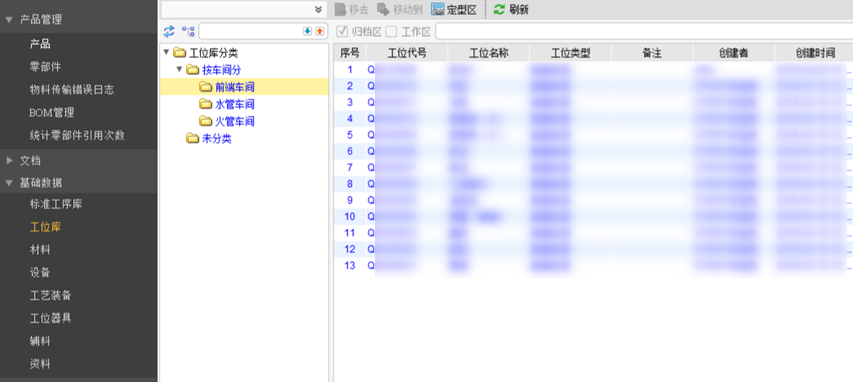The image size is (853, 382).
Task: Open the 定型区 area
Action: point(454,9)
